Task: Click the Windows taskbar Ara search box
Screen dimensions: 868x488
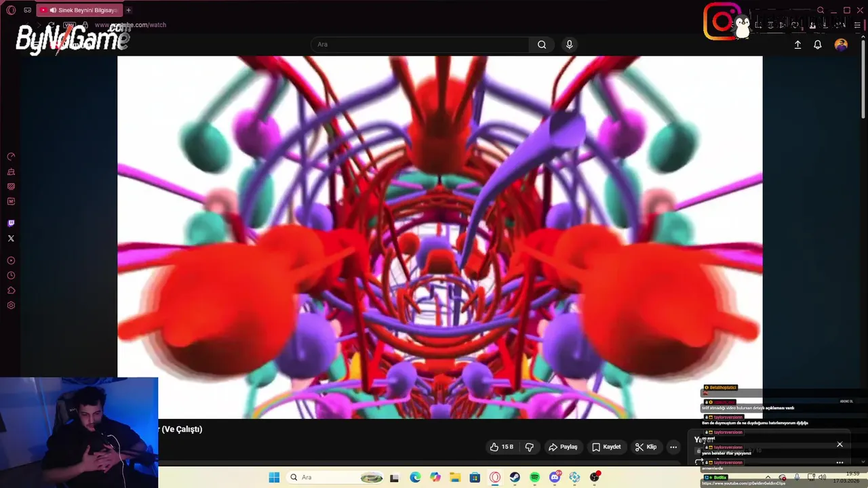Action: click(x=336, y=477)
